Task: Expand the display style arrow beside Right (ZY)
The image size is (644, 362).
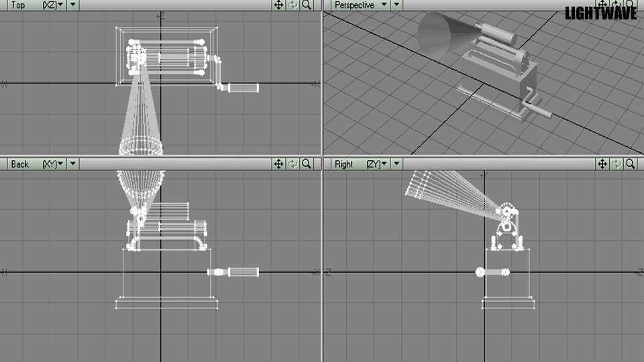Action: point(397,164)
